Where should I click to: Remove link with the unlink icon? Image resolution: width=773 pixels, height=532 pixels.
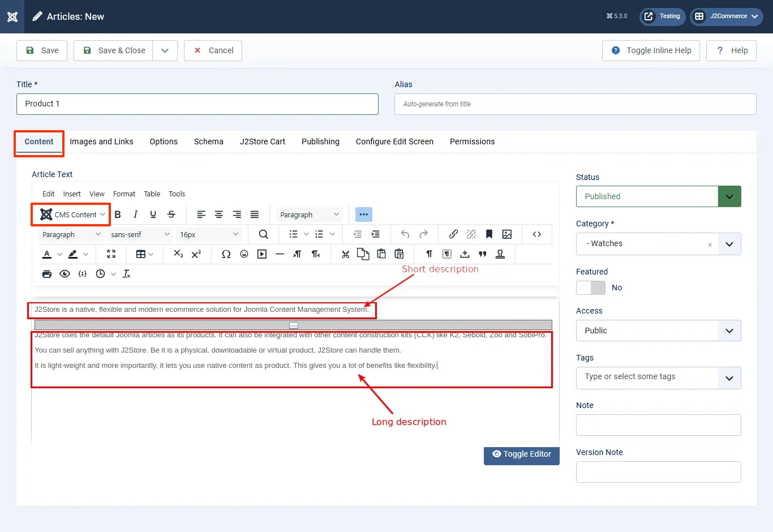point(471,234)
